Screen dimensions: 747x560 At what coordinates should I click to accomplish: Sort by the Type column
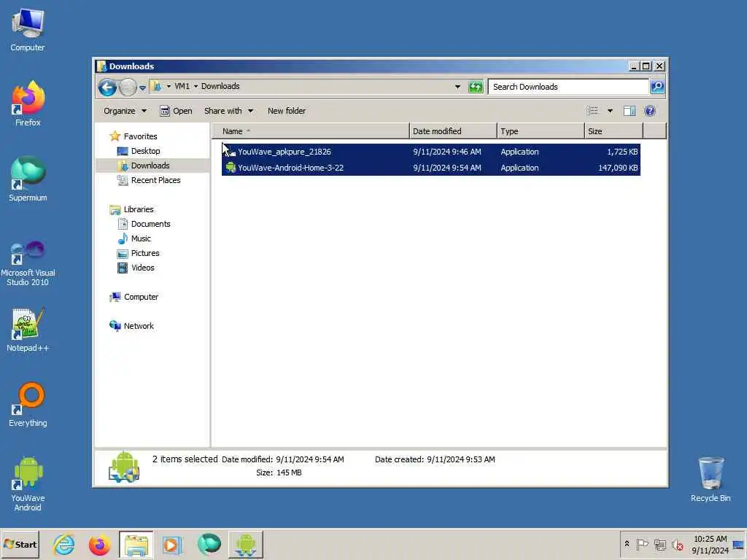tap(541, 131)
